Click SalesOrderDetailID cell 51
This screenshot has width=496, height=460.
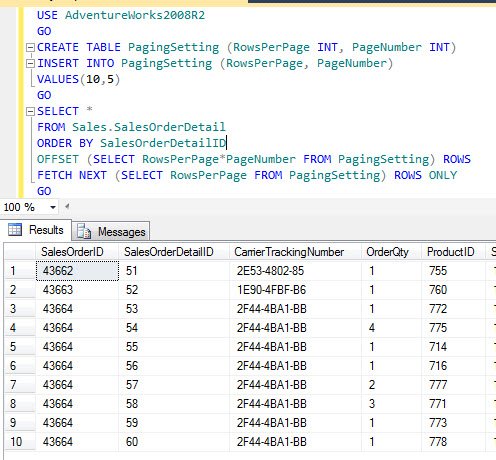[174, 271]
